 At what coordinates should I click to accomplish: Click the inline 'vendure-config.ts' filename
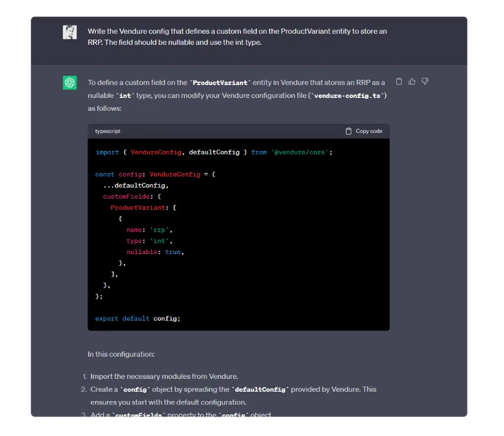pos(347,96)
